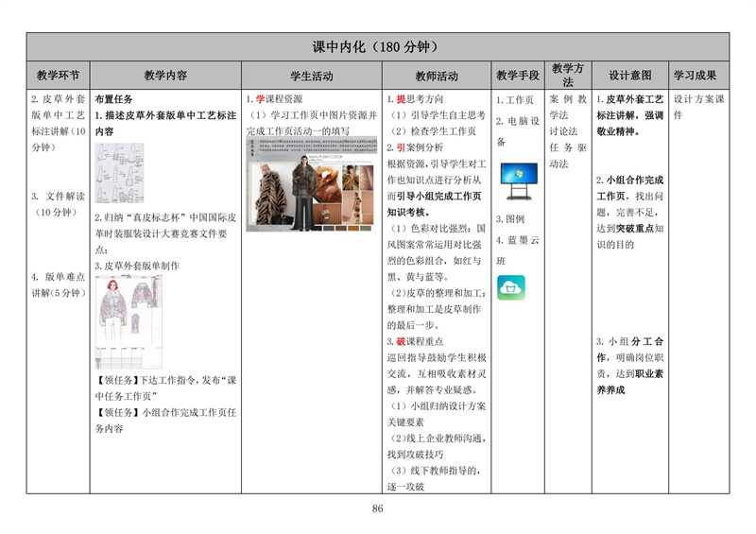Click the text '案例教学法'
The height and width of the screenshot is (534, 756).
tap(568, 107)
